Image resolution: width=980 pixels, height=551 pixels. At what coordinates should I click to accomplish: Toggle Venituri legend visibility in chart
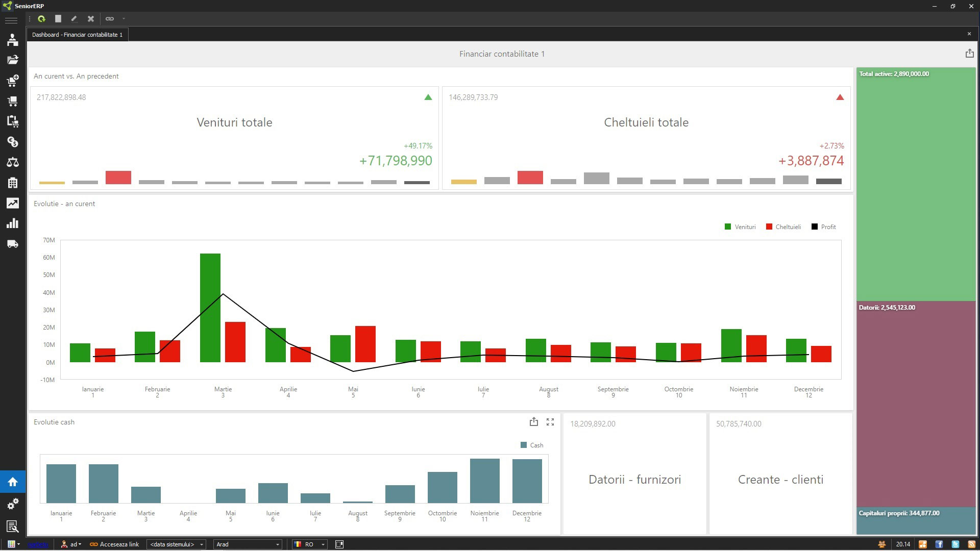tap(741, 227)
